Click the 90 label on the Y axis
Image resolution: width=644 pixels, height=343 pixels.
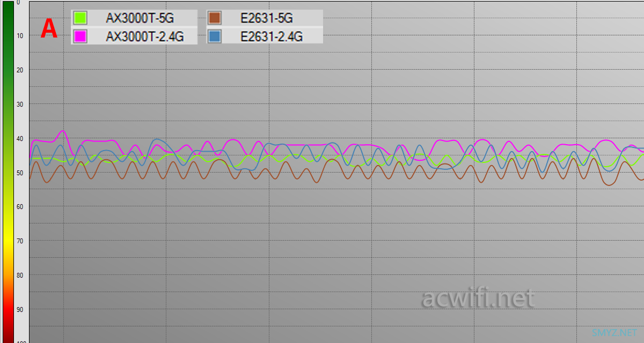tap(20, 309)
